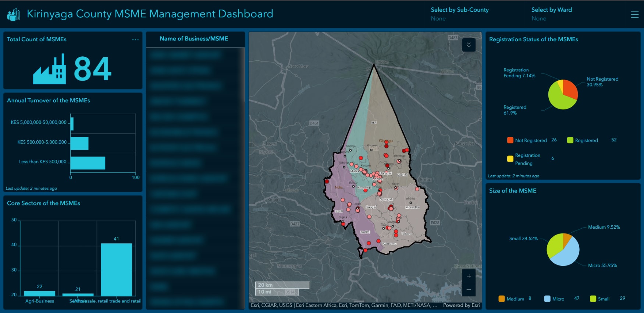Click the Ndia label on the map
This screenshot has height=313, width=644.
pos(339,187)
